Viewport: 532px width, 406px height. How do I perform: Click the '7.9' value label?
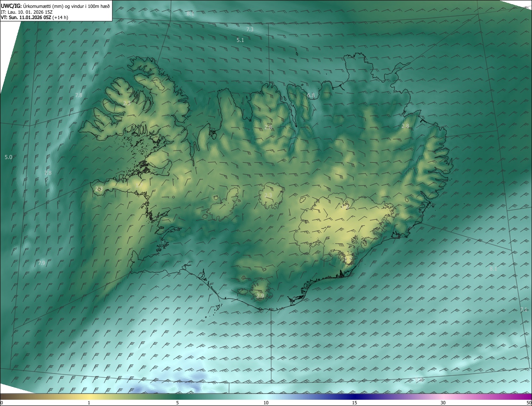pos(42,263)
